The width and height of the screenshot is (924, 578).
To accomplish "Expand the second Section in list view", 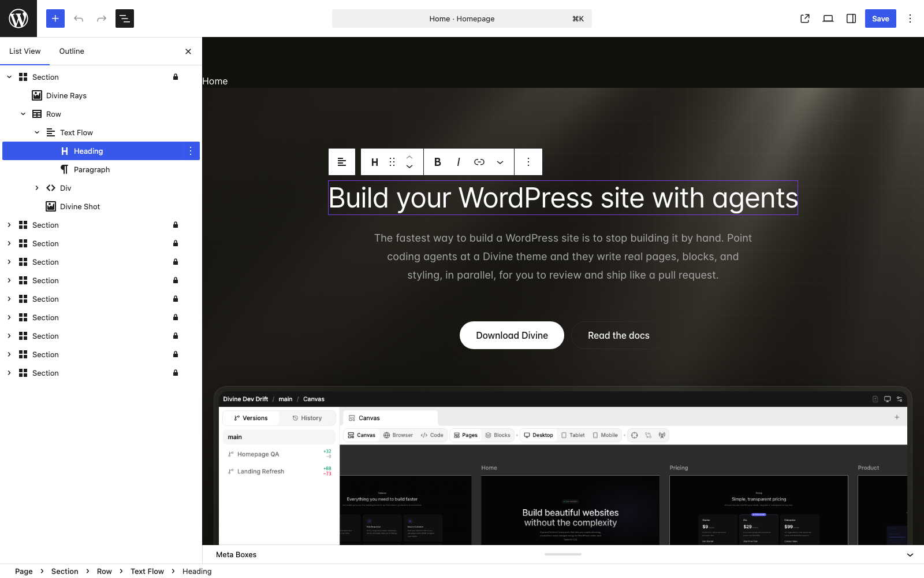I will (9, 225).
